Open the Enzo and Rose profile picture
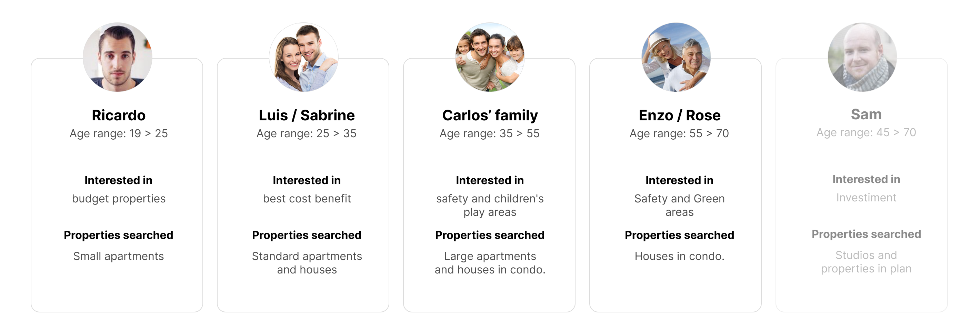The width and height of the screenshot is (980, 320). tap(676, 57)
